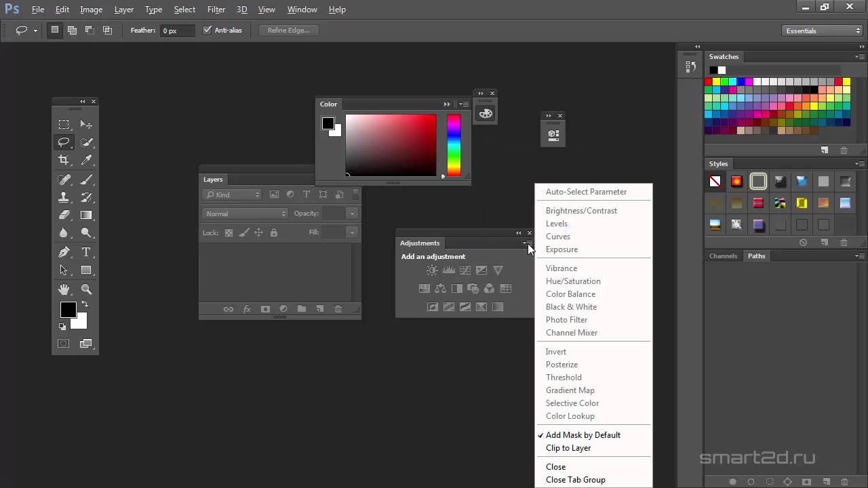
Task: Select the Eyedropper tool
Action: (x=86, y=160)
